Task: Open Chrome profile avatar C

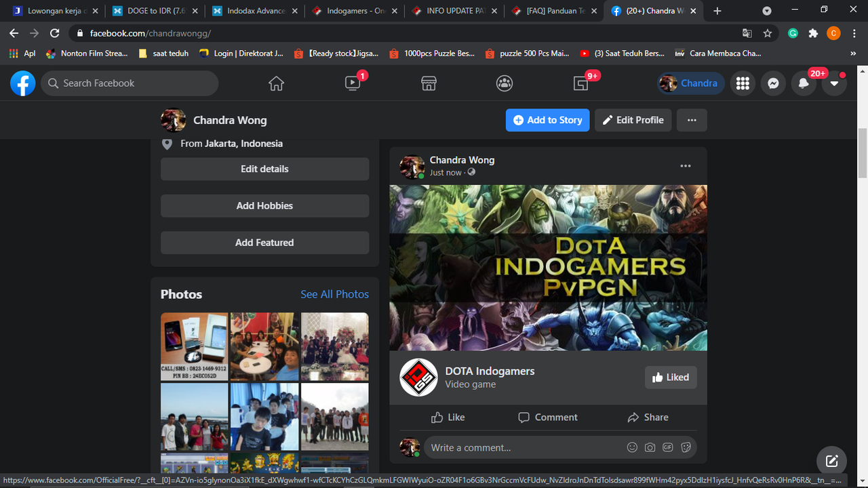Action: (833, 33)
